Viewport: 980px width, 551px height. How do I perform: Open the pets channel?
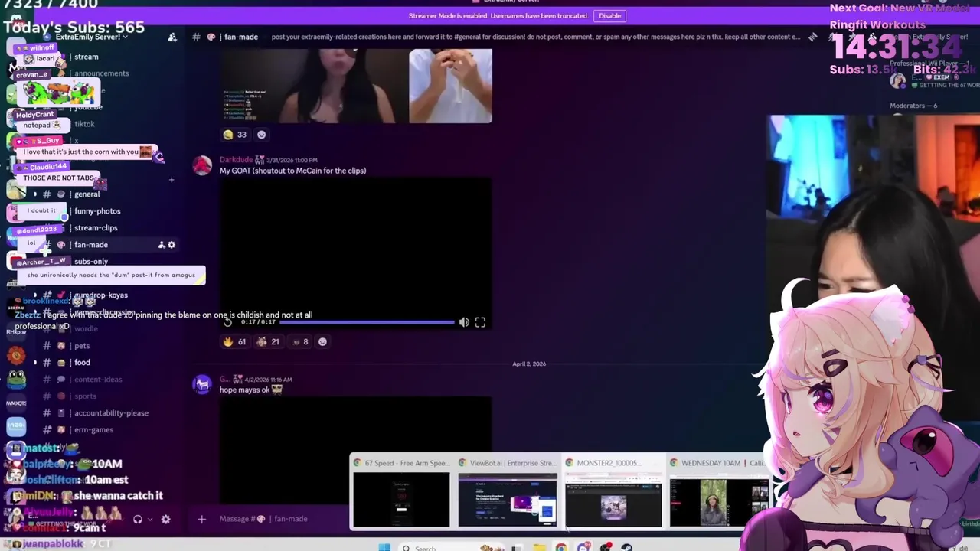click(82, 346)
